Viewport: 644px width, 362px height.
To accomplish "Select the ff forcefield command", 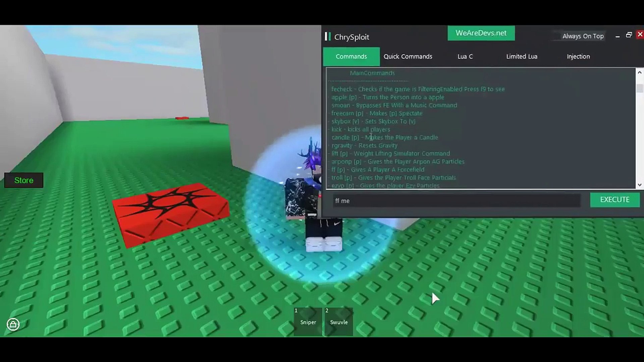I will [377, 169].
